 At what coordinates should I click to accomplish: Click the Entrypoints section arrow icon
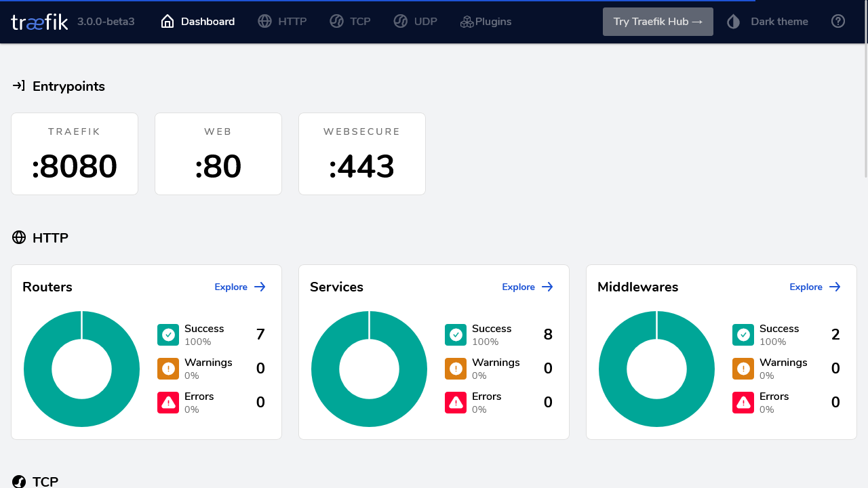(19, 86)
